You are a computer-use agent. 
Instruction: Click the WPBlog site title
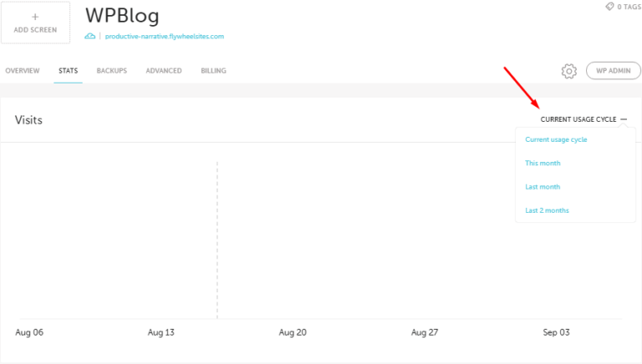pyautogui.click(x=122, y=16)
